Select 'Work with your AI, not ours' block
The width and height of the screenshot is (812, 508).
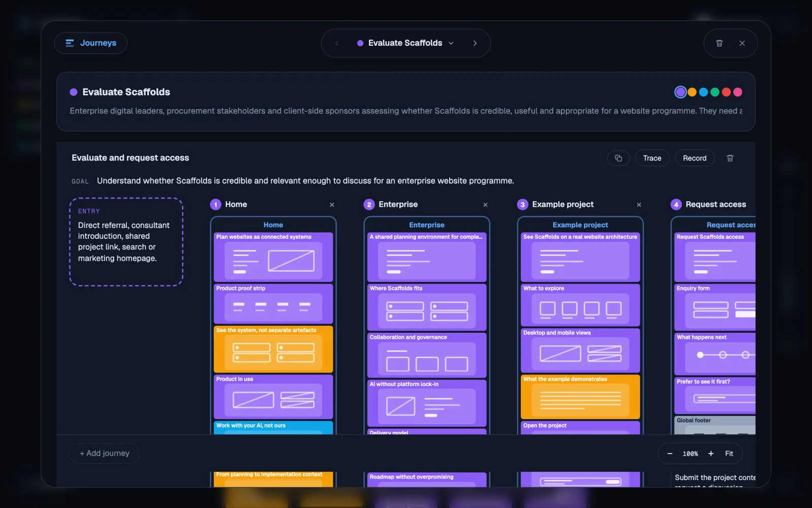click(x=274, y=428)
